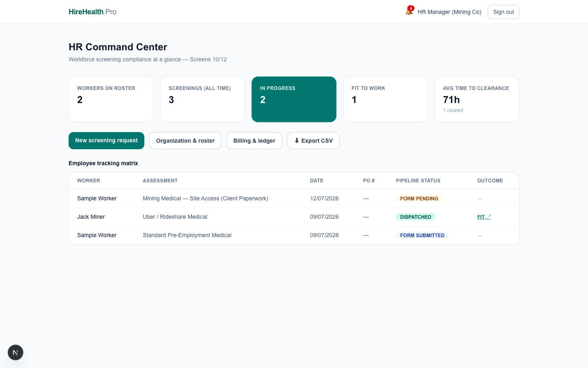Click the Uber / Rideshare Medical assessment
Viewport: 588px width, 368px height.
175,217
